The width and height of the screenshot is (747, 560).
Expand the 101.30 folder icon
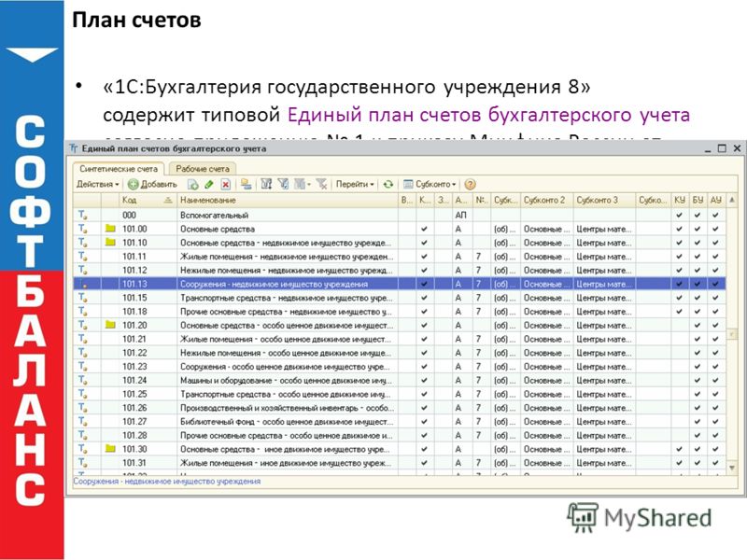coord(110,449)
